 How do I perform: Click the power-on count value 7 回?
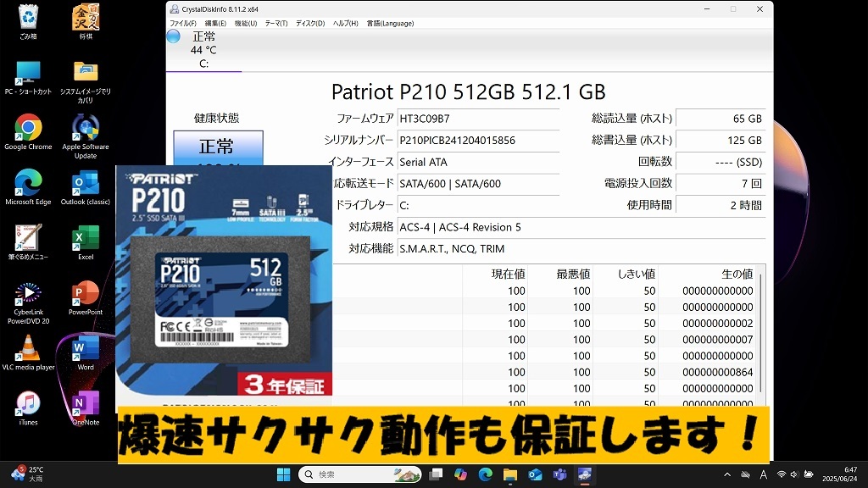coord(721,184)
